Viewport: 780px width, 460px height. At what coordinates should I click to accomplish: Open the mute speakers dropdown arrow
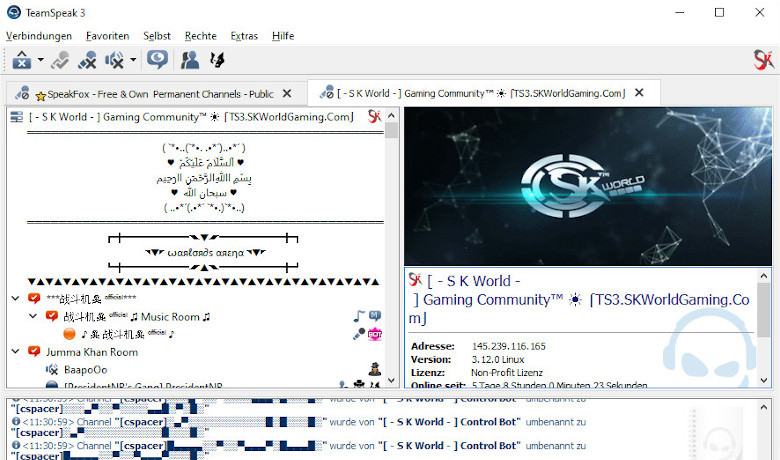pos(133,60)
